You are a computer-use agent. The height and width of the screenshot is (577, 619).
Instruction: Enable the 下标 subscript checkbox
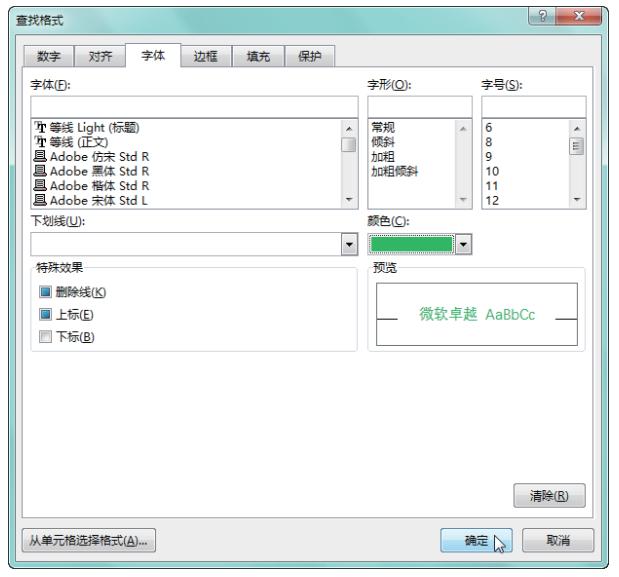pyautogui.click(x=45, y=337)
